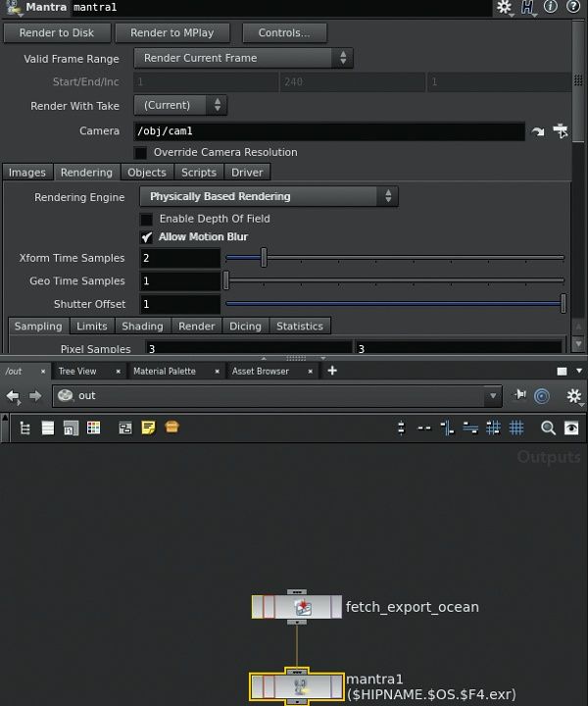
Task: Switch to list view icon
Action: pos(48,428)
